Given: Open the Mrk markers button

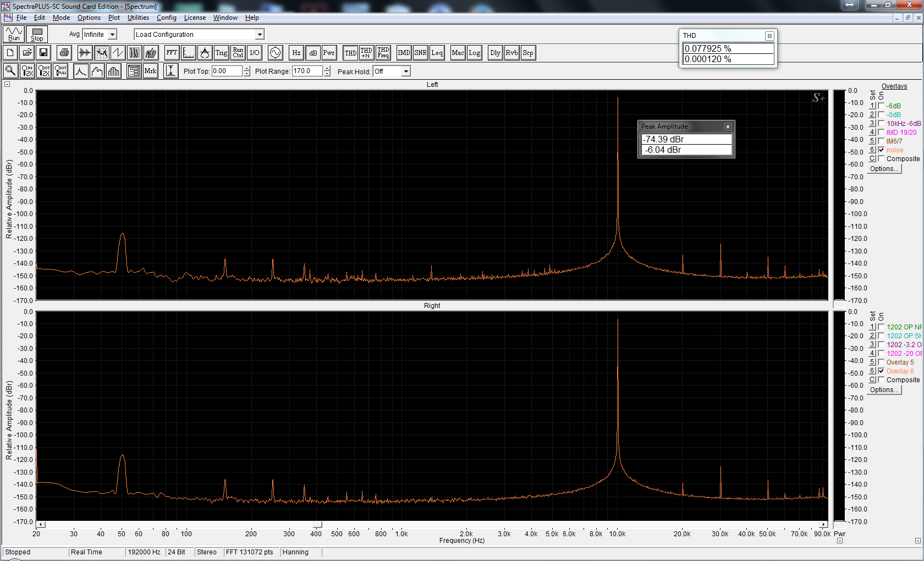Looking at the screenshot, I should 150,71.
